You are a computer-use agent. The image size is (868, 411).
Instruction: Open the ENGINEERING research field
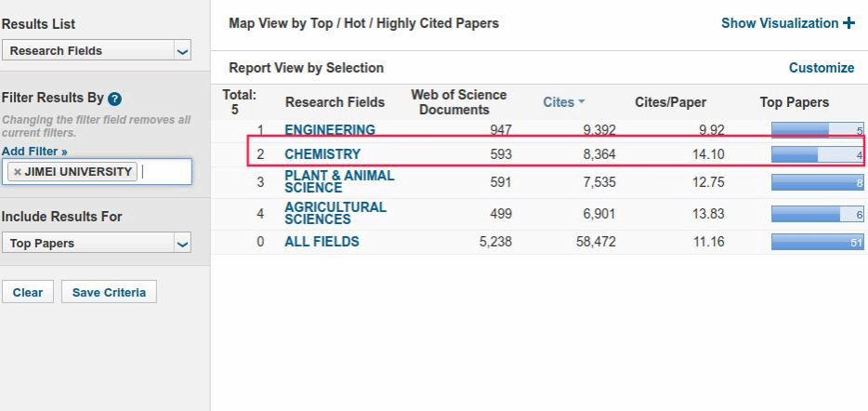330,130
